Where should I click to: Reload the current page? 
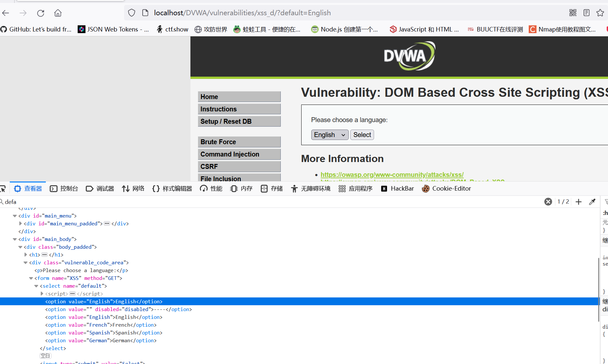pyautogui.click(x=41, y=13)
